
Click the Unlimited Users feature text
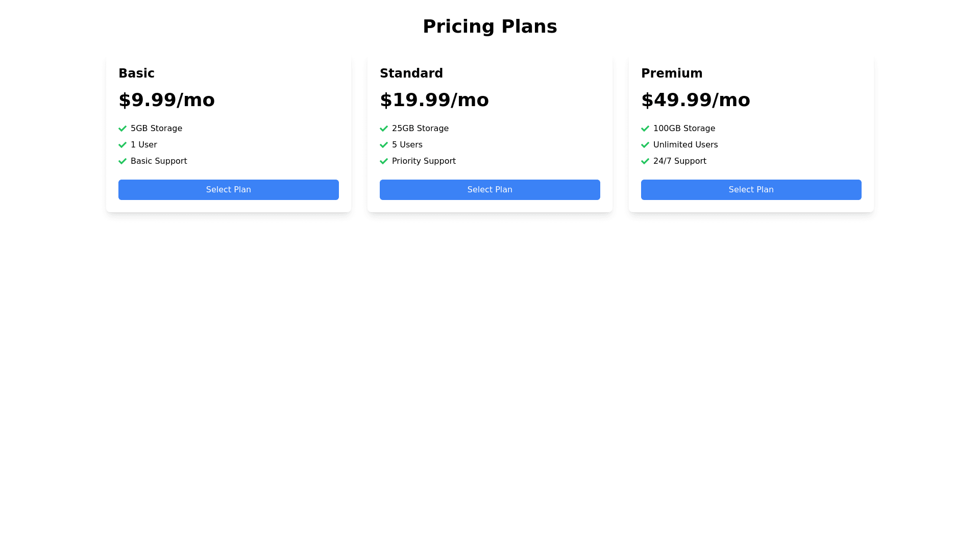[x=685, y=145]
